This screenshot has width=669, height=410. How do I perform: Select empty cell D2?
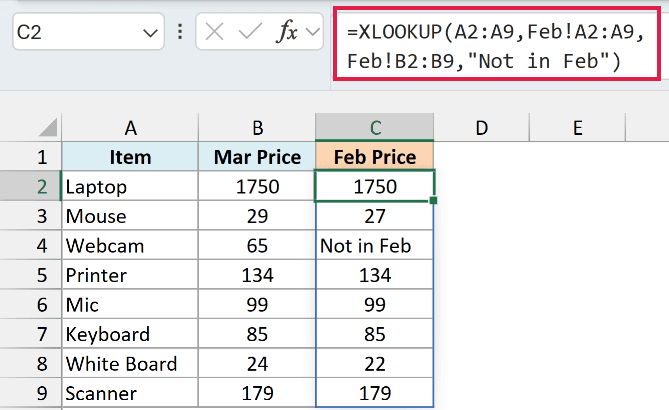point(482,186)
